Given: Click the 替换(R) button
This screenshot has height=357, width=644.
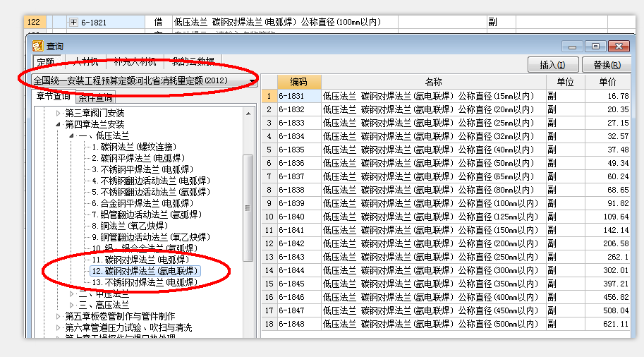Looking at the screenshot, I should (606, 65).
